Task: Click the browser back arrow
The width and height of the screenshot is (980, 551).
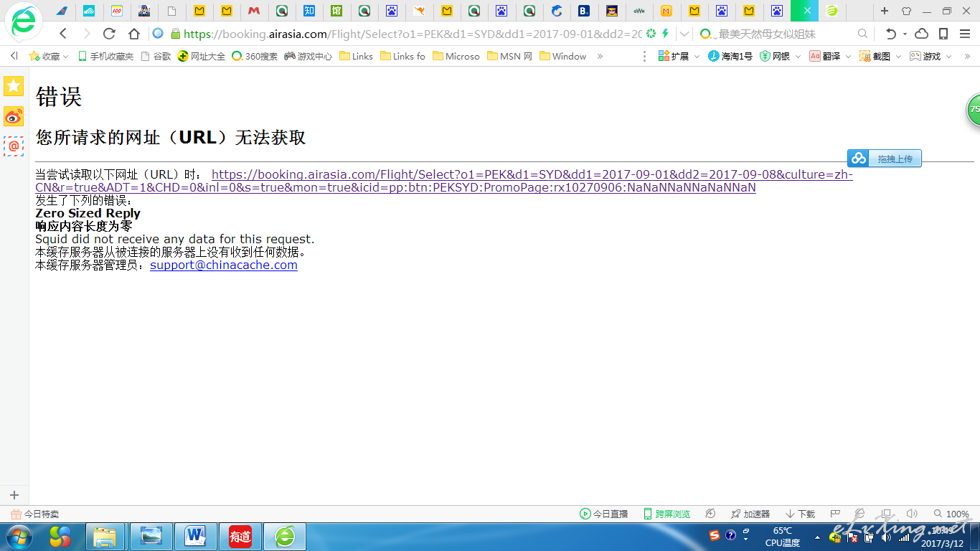Action: click(64, 34)
